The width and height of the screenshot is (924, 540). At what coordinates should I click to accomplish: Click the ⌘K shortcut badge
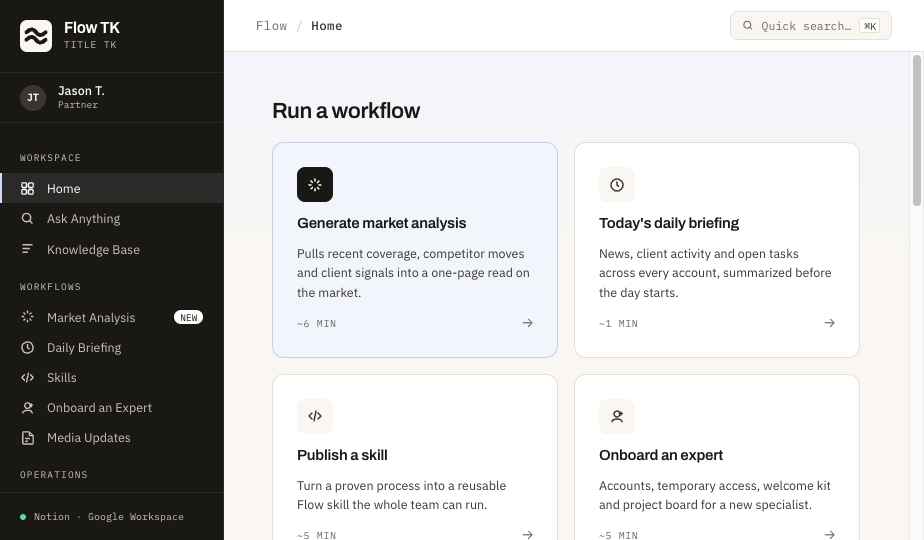click(870, 26)
